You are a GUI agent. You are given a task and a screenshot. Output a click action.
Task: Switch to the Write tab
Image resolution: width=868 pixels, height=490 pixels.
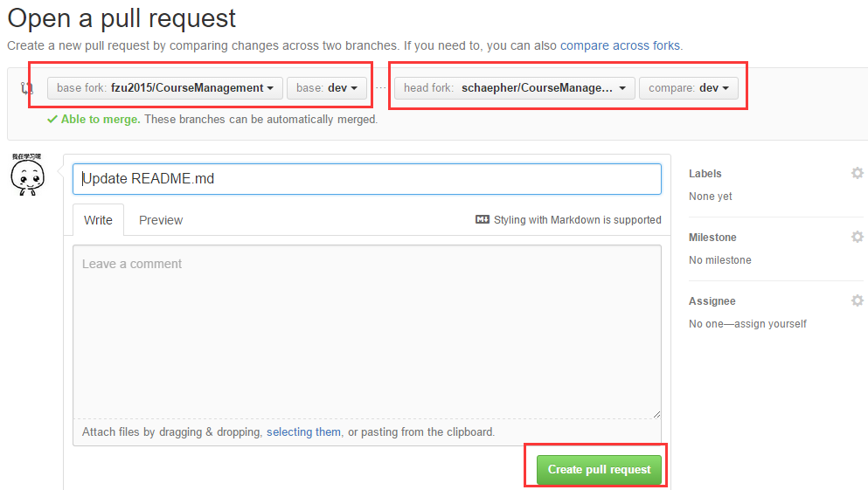[98, 220]
